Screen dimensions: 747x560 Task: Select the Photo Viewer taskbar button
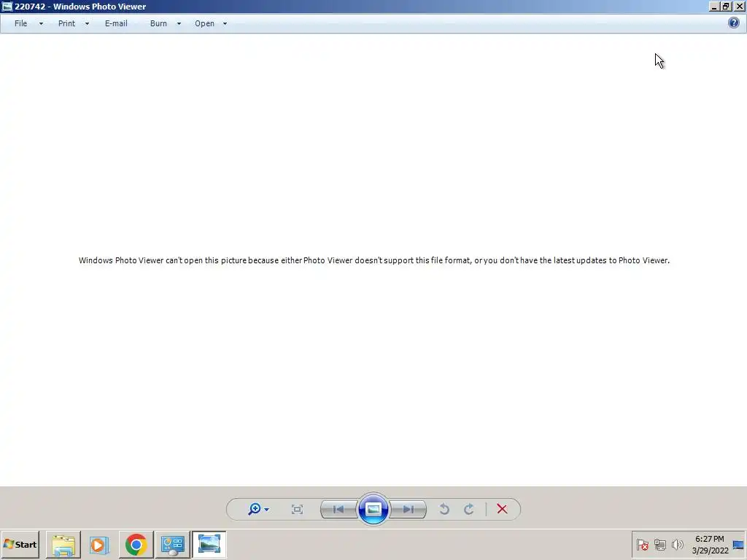point(209,544)
